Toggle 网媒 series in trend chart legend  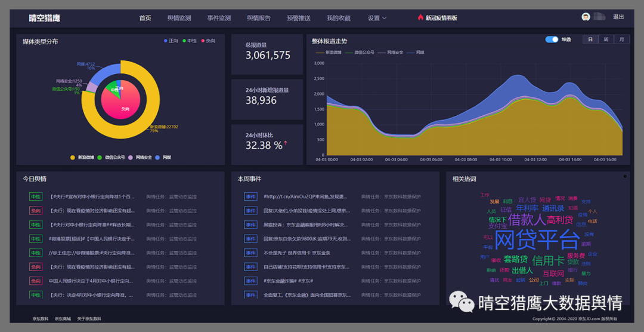[416, 52]
